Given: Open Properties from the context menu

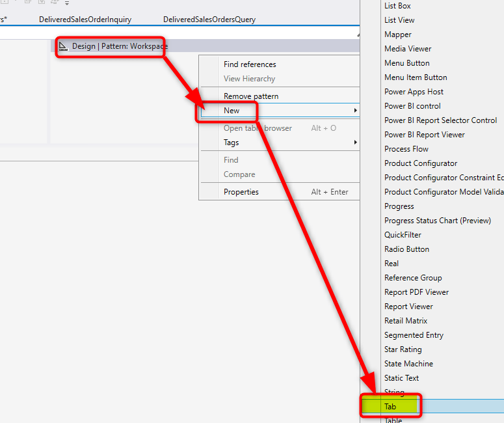Looking at the screenshot, I should tap(241, 192).
